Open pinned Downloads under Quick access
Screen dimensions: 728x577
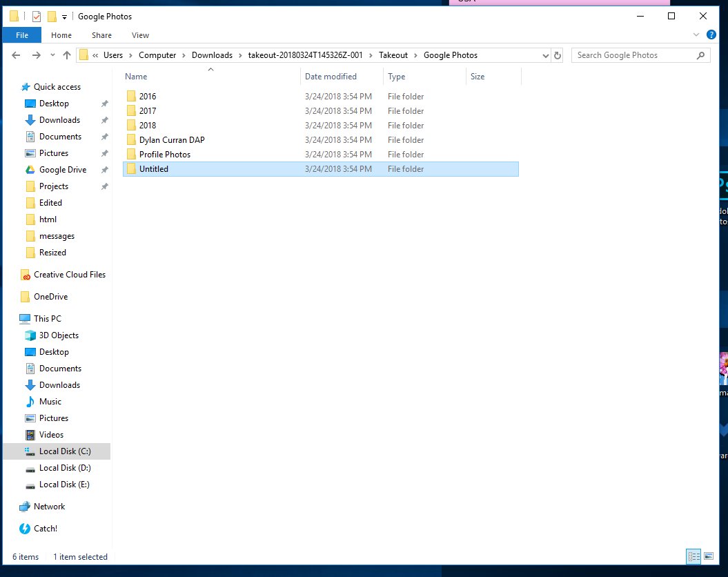coord(59,120)
